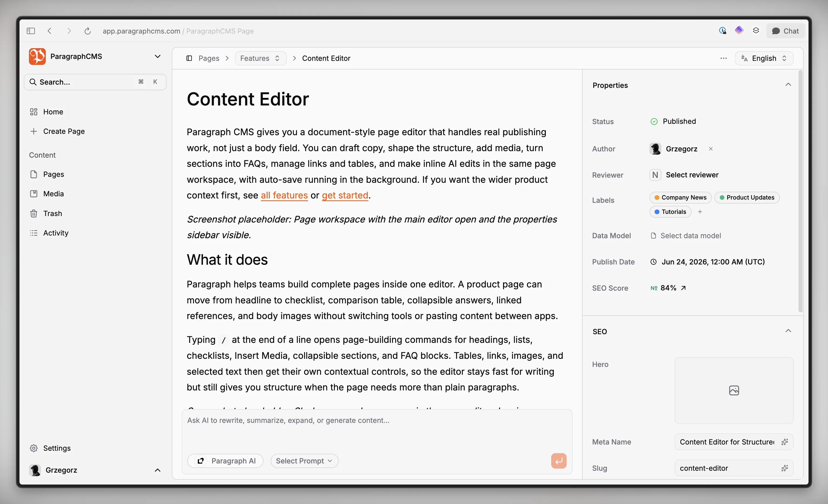Viewport: 828px width, 504px height.
Task: Open the stacked layers extension icon
Action: 756,31
